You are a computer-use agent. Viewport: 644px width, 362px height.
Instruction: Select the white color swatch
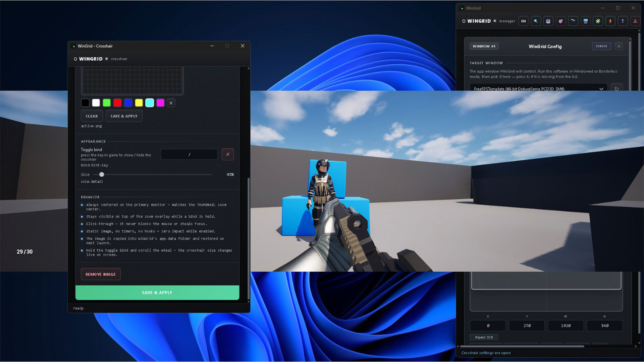coord(96,103)
